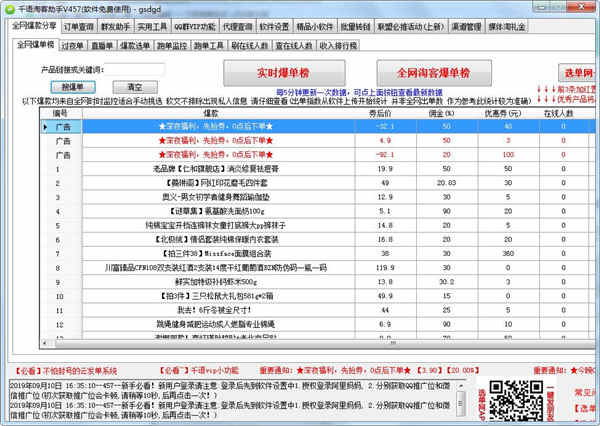Focus the product link or keyword input

coord(134,70)
